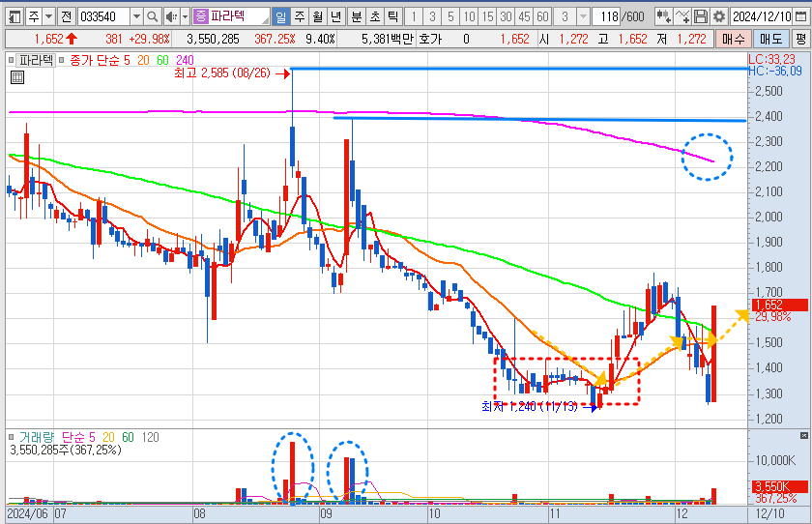Click the '호가' quote label
812x524 pixels.
tap(430, 39)
